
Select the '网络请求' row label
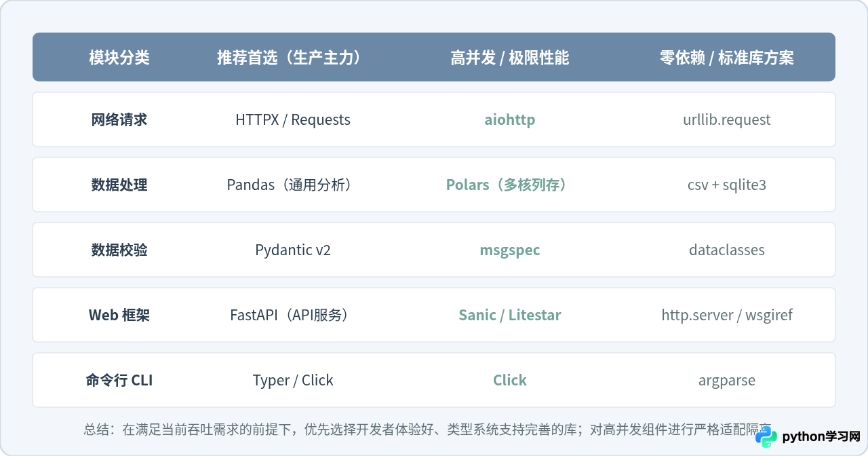(x=119, y=120)
